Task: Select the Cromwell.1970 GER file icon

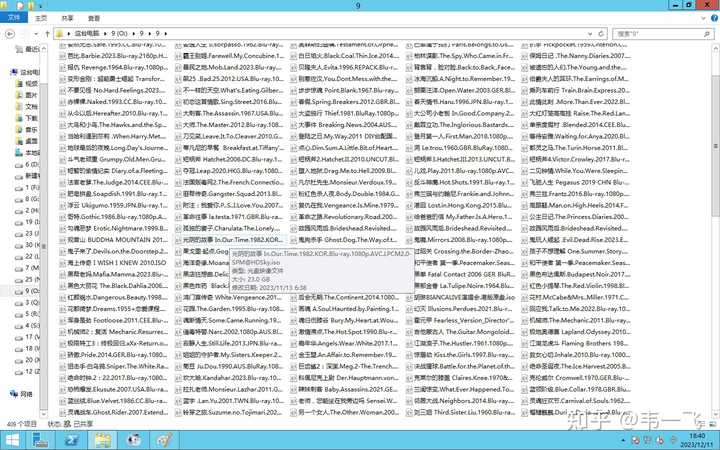Action: (x=524, y=378)
